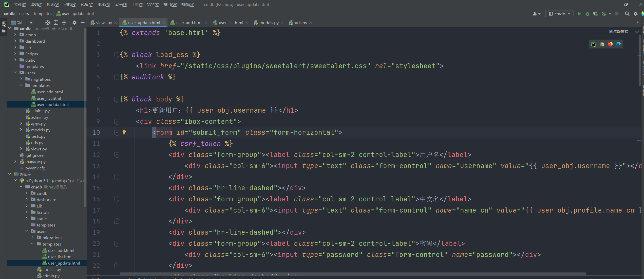Open the cmdb run configuration dropdown

pos(560,14)
